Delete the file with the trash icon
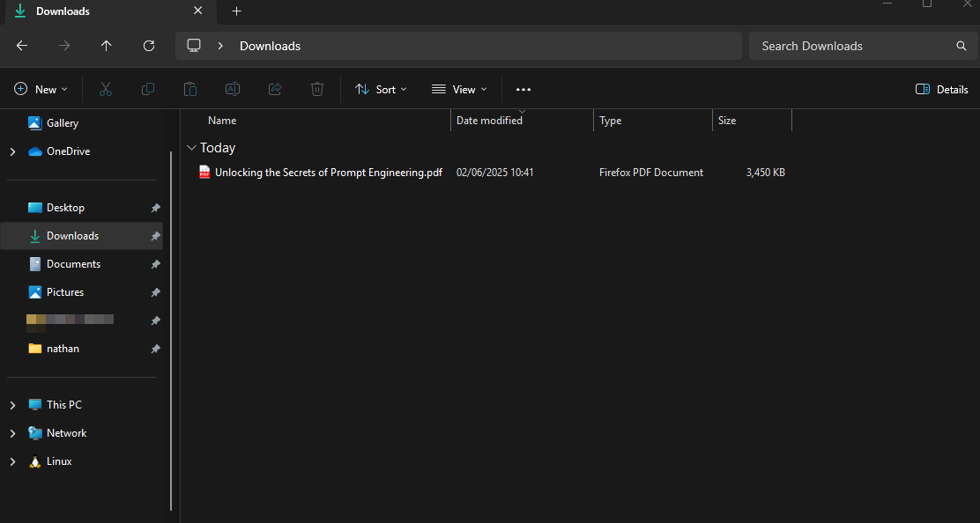 click(x=317, y=89)
